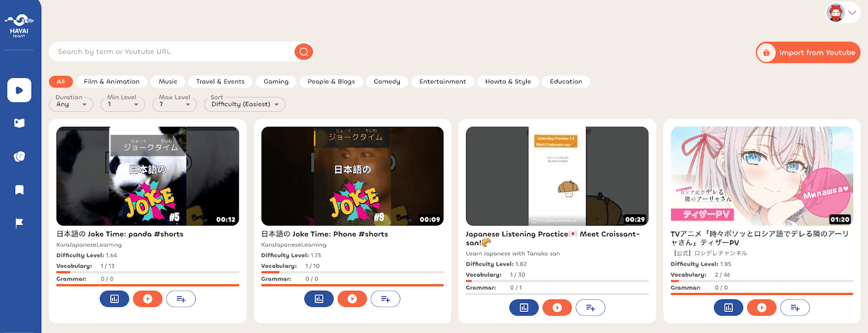This screenshot has width=868, height=333.
Task: Select the Gaming category
Action: (x=276, y=81)
